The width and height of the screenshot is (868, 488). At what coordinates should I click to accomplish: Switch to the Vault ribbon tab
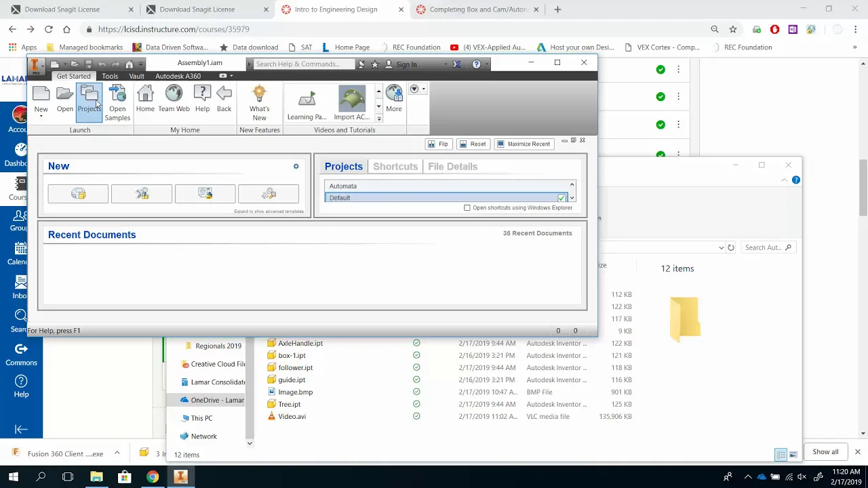coord(136,76)
